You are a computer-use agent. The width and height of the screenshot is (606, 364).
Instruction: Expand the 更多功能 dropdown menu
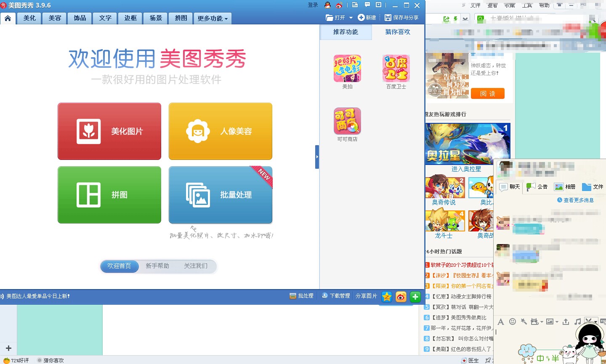pos(212,18)
